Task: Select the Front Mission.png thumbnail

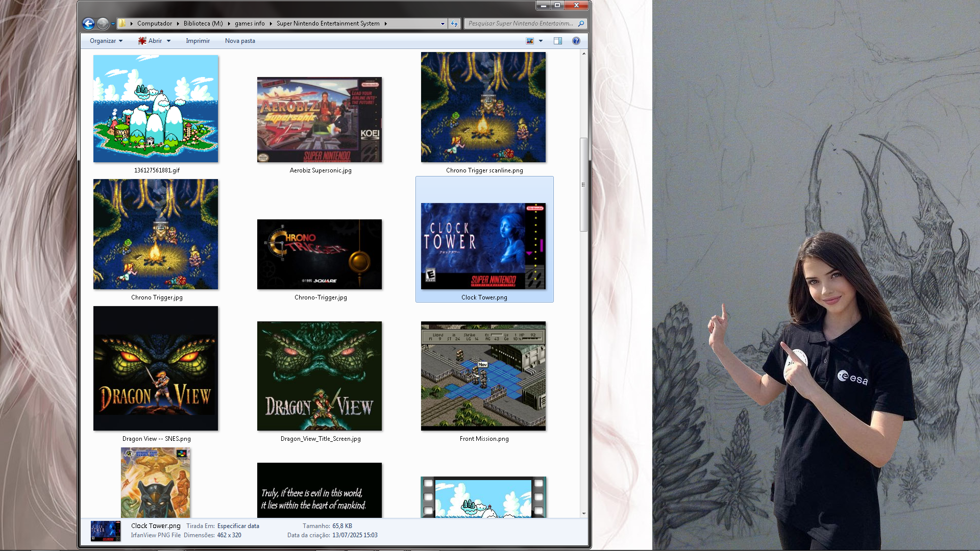Action: coord(483,376)
